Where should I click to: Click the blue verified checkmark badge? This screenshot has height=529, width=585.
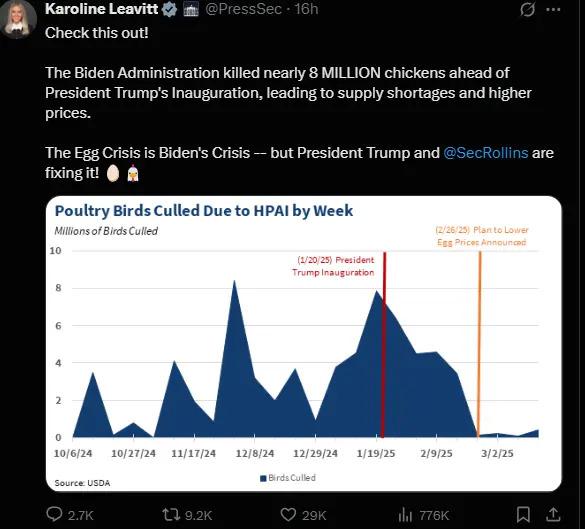171,9
